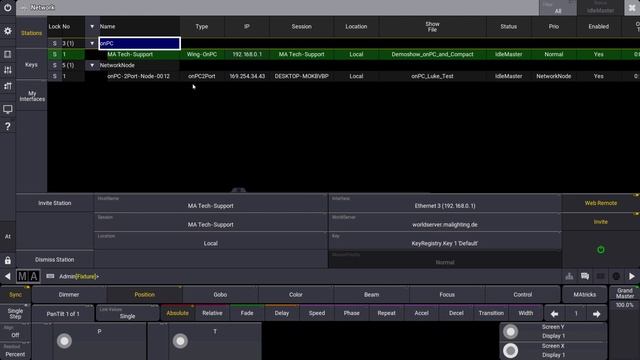Select the Fade layer button
Image resolution: width=640 pixels, height=360 pixels.
tap(247, 313)
